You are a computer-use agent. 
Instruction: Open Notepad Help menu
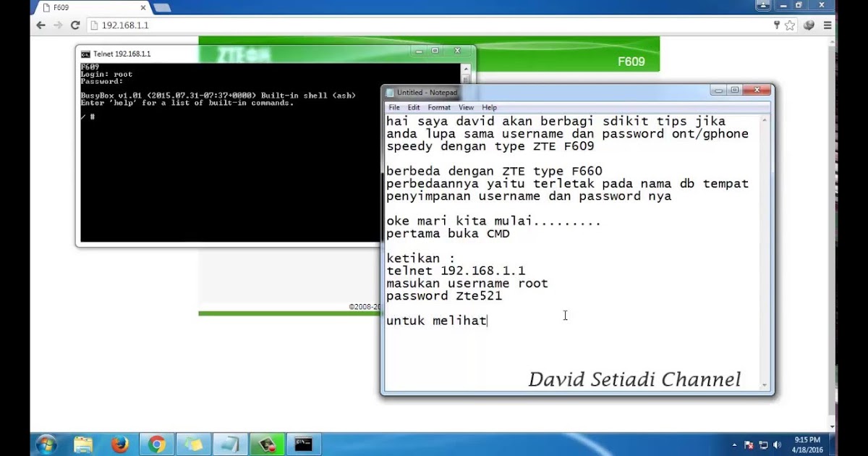pos(490,107)
